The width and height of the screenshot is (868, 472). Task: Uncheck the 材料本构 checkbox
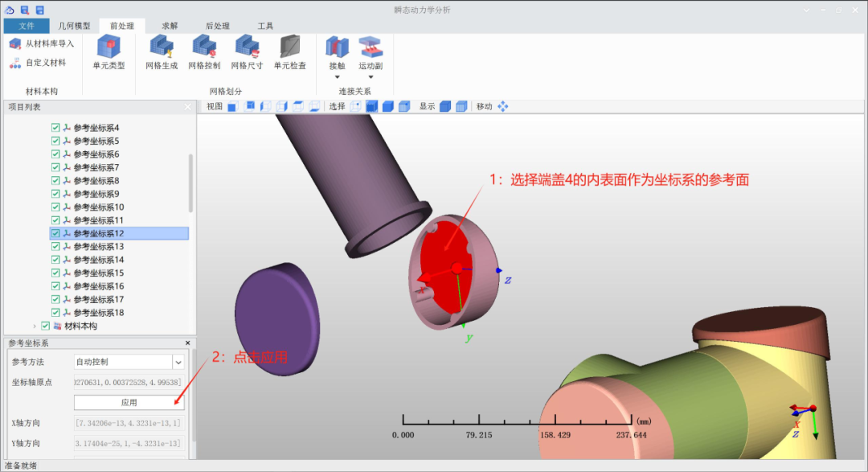[45, 326]
